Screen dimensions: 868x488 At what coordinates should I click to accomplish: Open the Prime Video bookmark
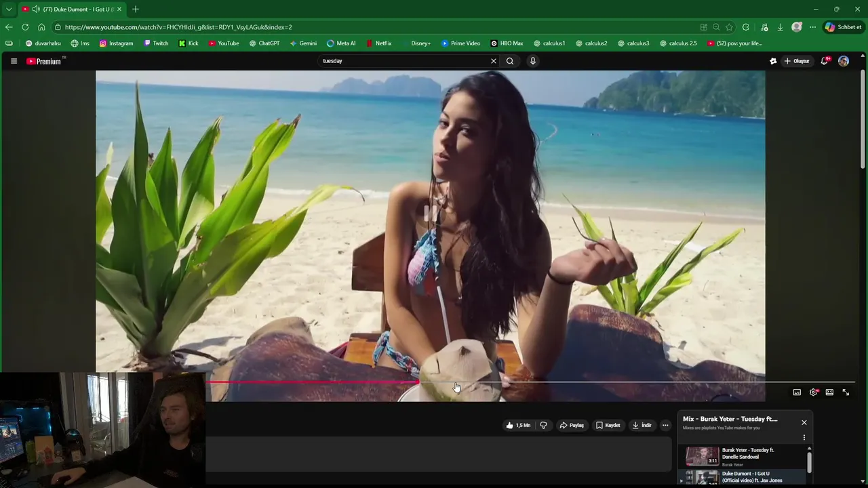(460, 43)
